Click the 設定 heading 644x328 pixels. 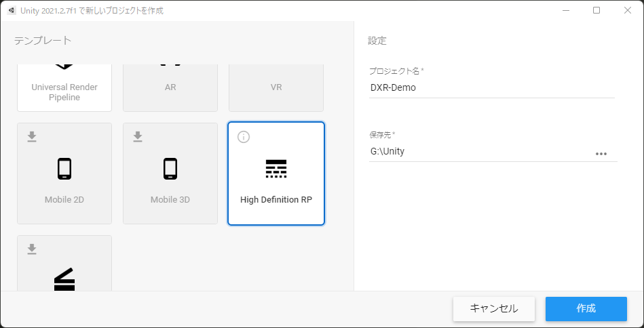point(377,41)
